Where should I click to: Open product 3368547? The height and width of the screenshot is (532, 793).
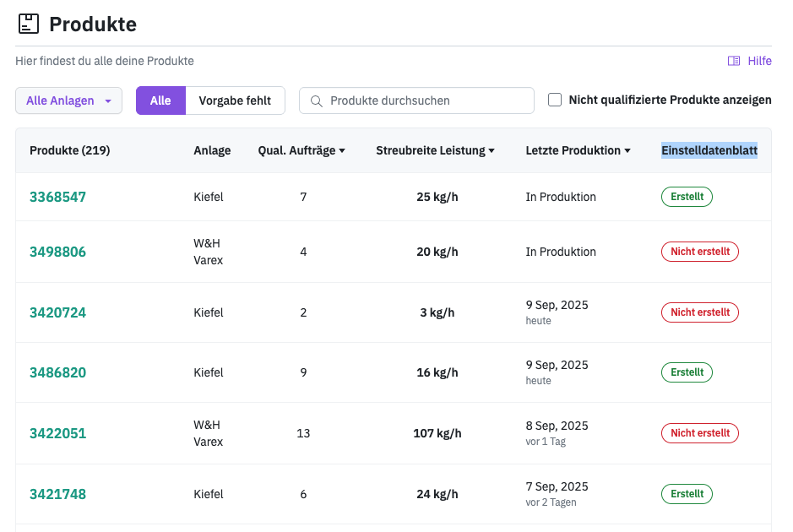[x=57, y=197]
